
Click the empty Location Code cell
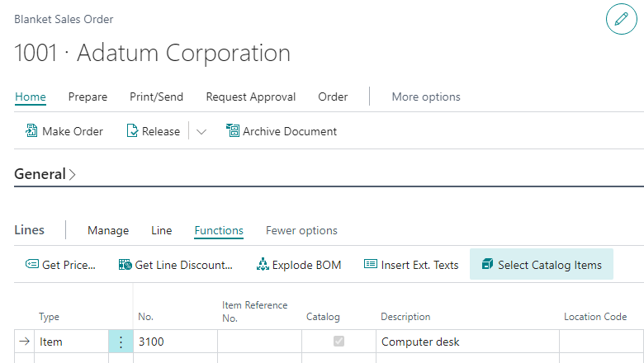[601, 342]
